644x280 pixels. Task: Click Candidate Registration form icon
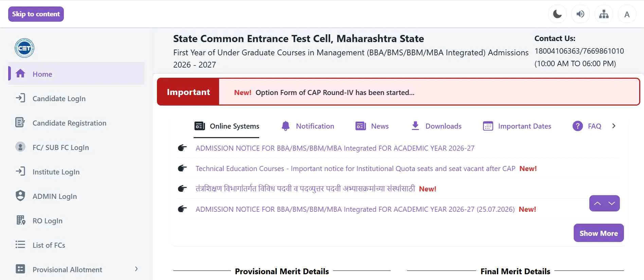[20, 122]
